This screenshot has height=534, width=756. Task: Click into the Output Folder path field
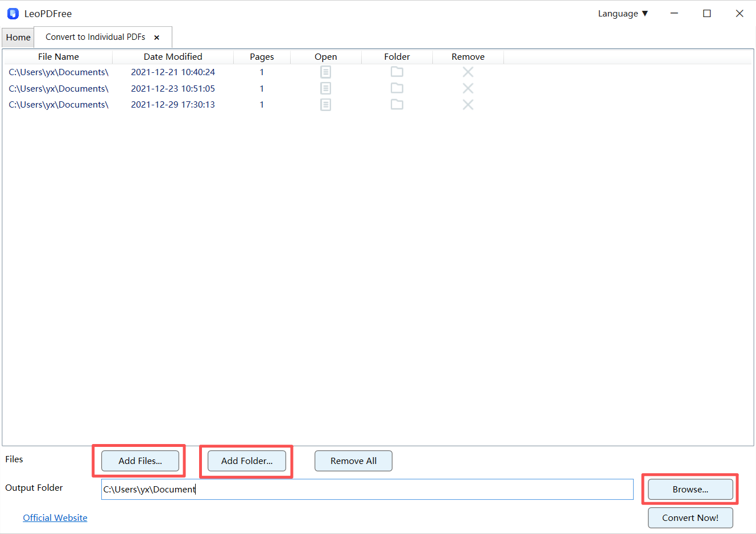point(367,490)
